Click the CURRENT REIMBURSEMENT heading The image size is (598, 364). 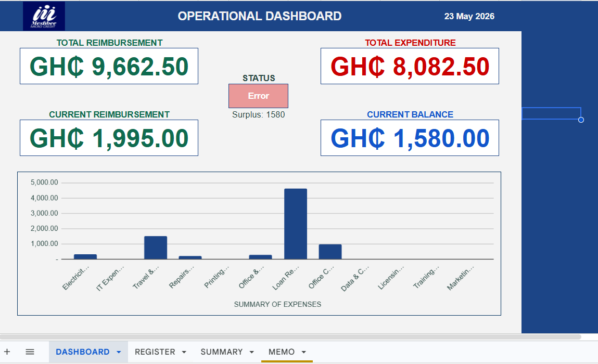click(109, 115)
